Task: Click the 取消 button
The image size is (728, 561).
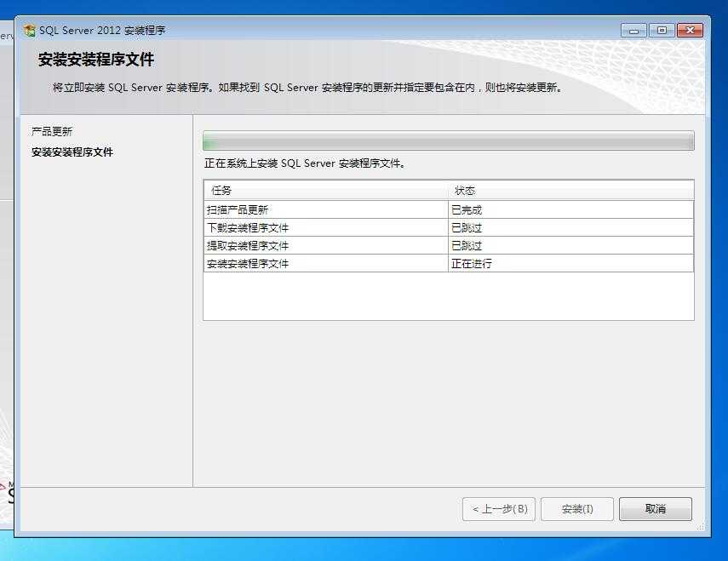Action: pos(655,509)
